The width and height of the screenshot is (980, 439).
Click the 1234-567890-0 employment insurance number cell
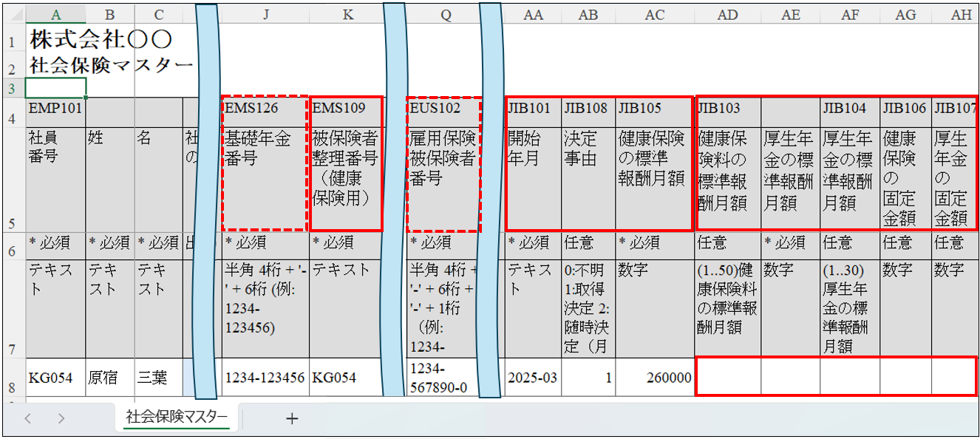click(445, 378)
